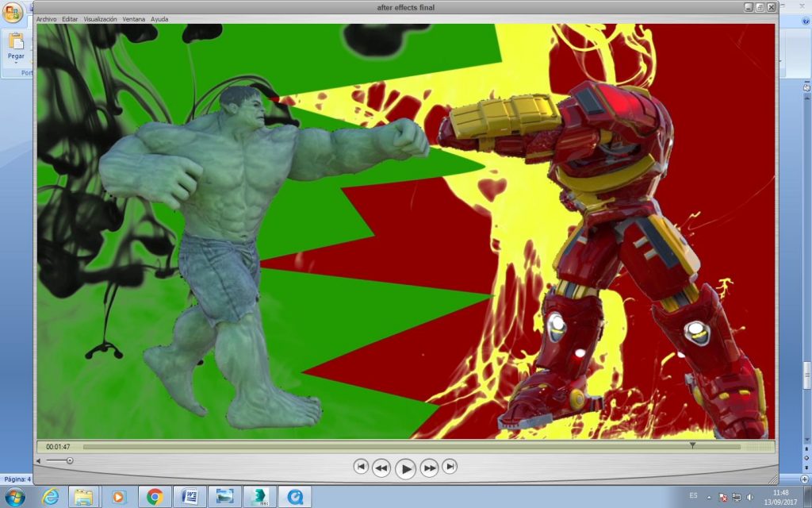
Task: Click the fast-forward playback icon
Action: [x=428, y=467]
